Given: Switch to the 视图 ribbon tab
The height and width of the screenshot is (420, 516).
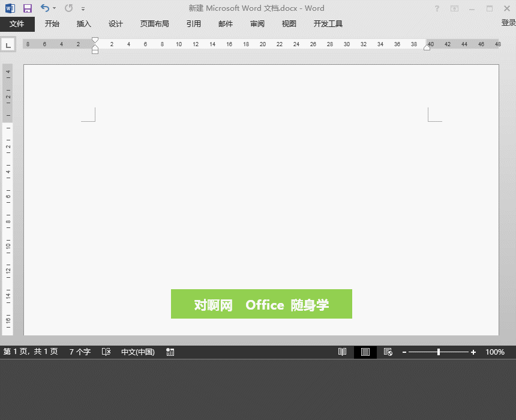Looking at the screenshot, I should click(x=289, y=23).
